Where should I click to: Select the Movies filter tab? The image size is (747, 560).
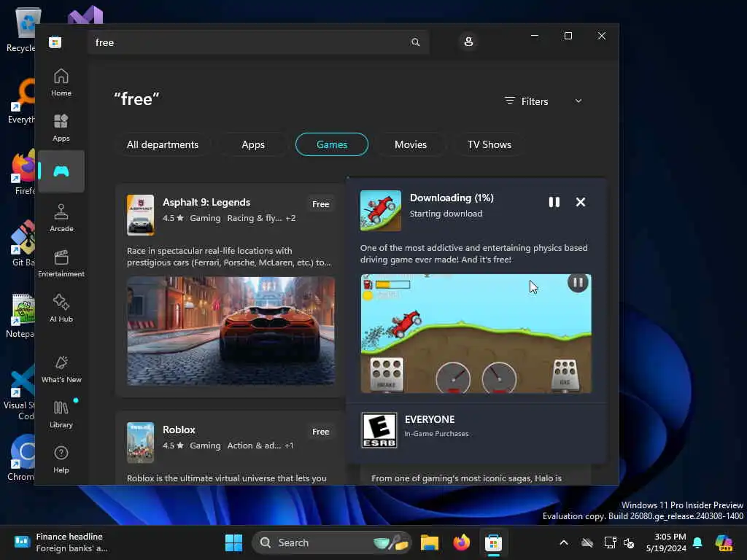click(x=411, y=144)
